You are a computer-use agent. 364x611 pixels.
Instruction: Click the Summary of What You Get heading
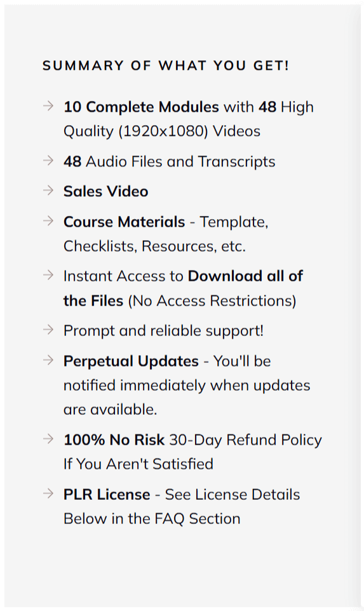click(x=166, y=65)
